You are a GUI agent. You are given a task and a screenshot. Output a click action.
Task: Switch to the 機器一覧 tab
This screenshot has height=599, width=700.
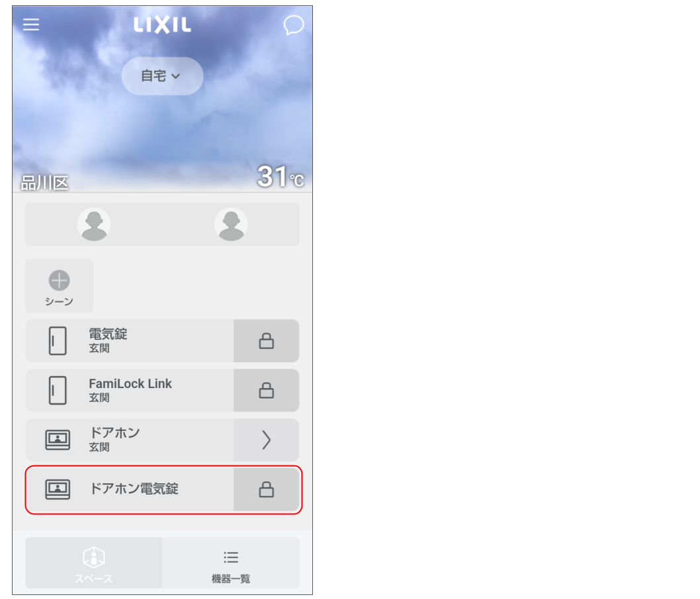[231, 563]
